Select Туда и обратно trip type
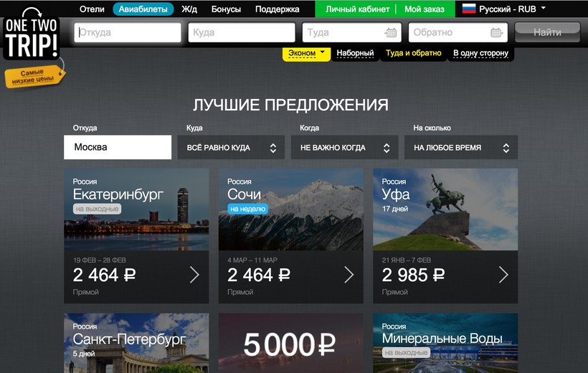The height and width of the screenshot is (373, 588). (x=414, y=53)
